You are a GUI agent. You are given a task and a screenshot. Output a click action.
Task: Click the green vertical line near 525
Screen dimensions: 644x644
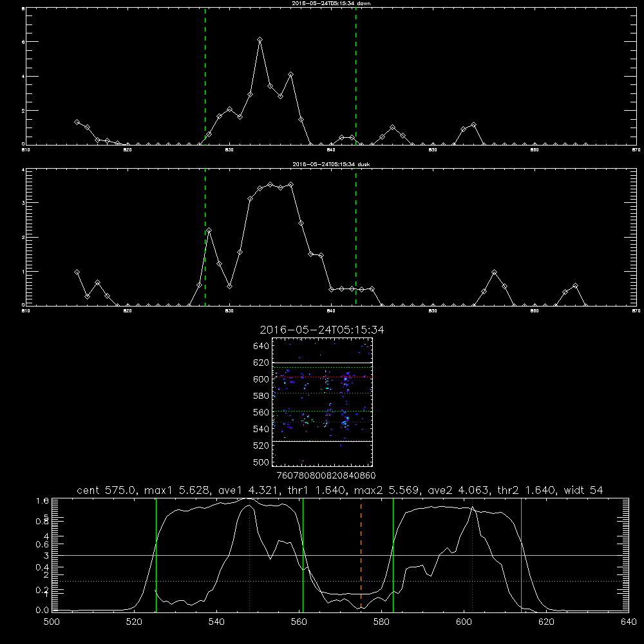pyautogui.click(x=156, y=554)
